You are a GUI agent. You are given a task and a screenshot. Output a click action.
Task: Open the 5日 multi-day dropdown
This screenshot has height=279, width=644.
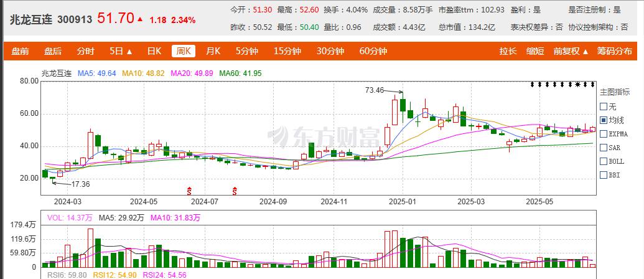121,51
